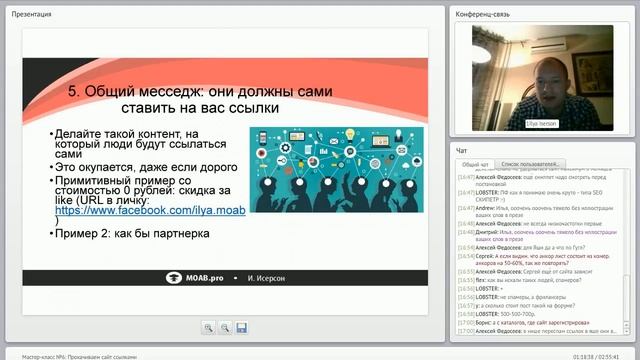Click Алексей Федосеев message 'для Яши да'
Viewport: 640px width, 360px height.
(522, 248)
